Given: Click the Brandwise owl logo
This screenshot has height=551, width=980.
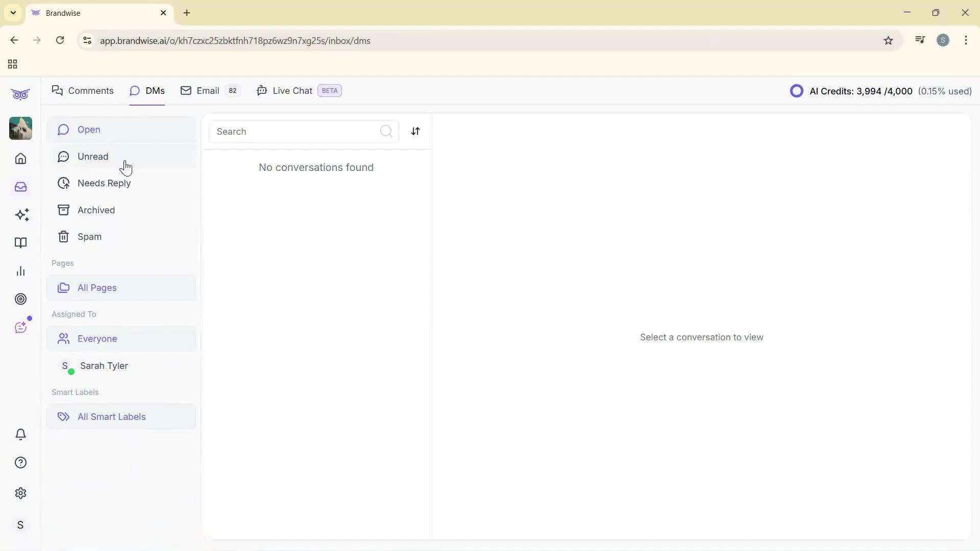Looking at the screenshot, I should click(20, 94).
